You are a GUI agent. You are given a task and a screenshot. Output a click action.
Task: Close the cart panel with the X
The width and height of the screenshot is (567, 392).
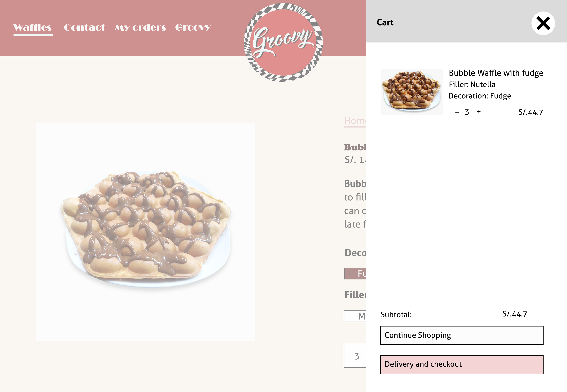coord(543,23)
